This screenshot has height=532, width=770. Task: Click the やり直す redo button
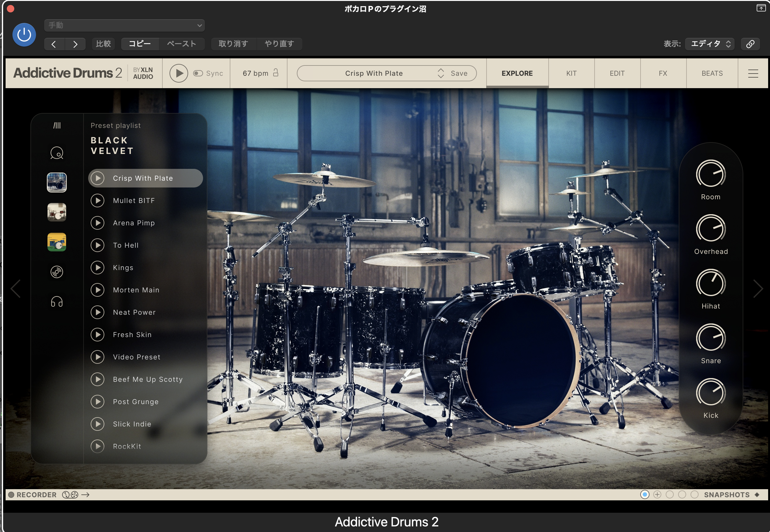tap(279, 44)
